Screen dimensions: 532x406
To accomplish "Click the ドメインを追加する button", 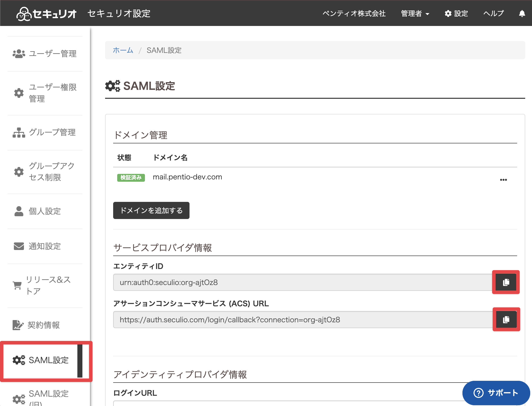I will pyautogui.click(x=151, y=210).
